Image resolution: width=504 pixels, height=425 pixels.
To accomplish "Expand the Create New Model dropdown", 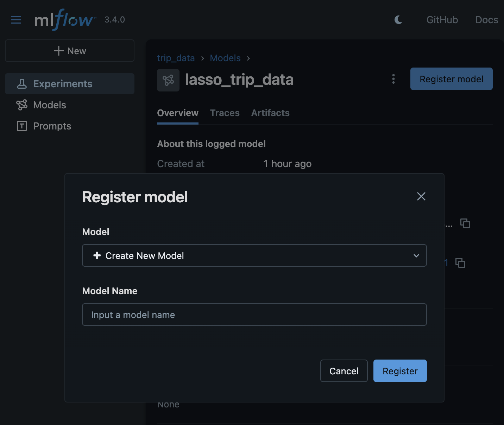I will click(254, 255).
